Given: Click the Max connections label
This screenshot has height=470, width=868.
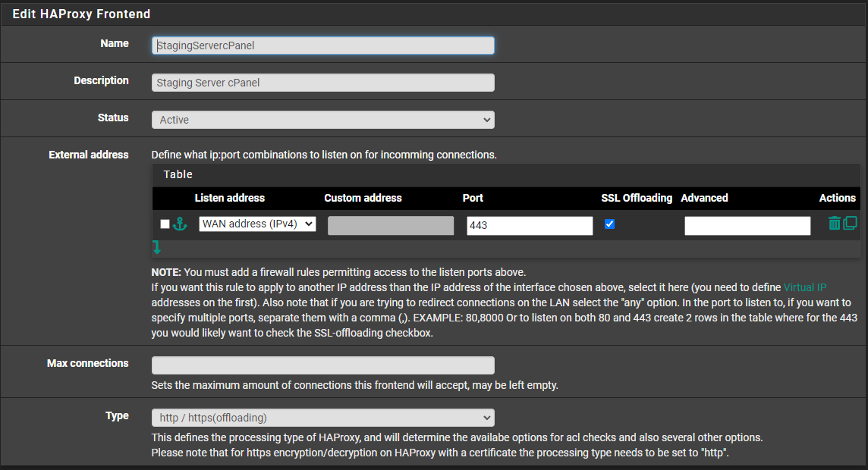Looking at the screenshot, I should [x=87, y=363].
